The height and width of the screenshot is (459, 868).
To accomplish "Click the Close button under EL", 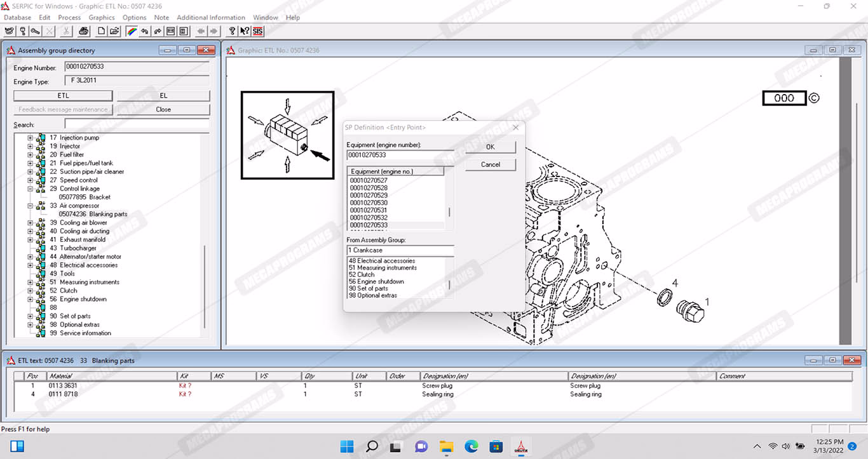I will tap(163, 109).
